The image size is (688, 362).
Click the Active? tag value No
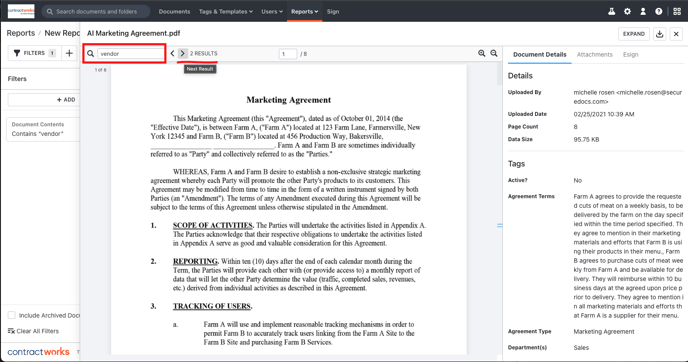pos(577,180)
